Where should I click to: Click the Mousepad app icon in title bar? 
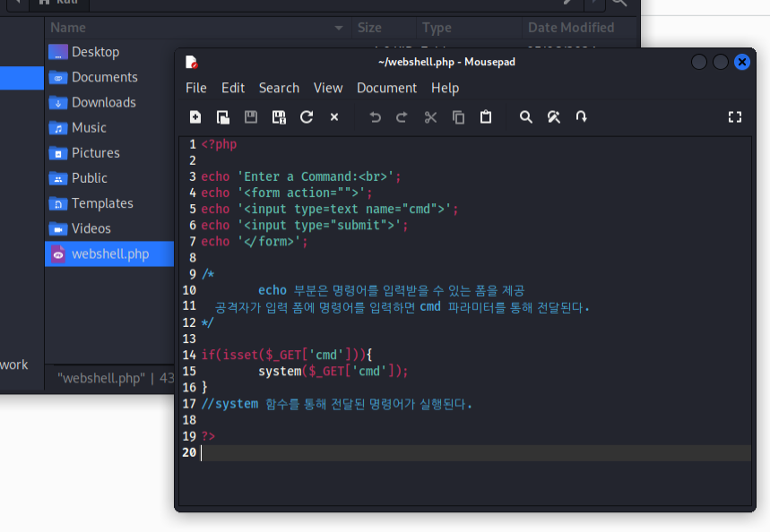pyautogui.click(x=192, y=62)
